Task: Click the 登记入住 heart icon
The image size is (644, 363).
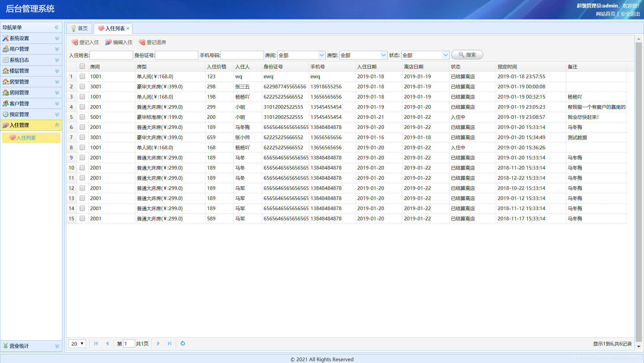Action: [x=75, y=42]
